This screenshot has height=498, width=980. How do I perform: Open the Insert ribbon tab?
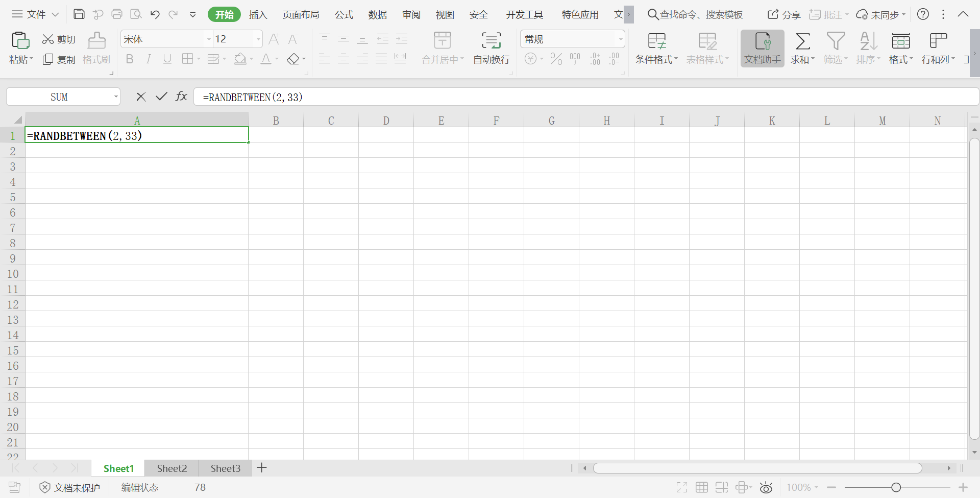tap(258, 15)
